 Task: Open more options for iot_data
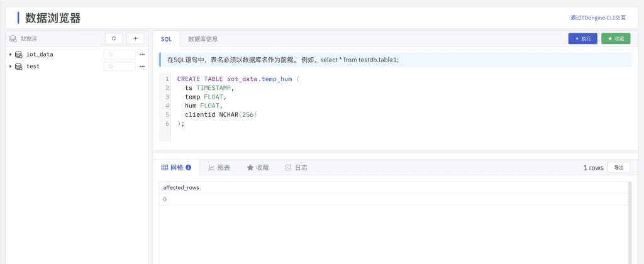142,55
